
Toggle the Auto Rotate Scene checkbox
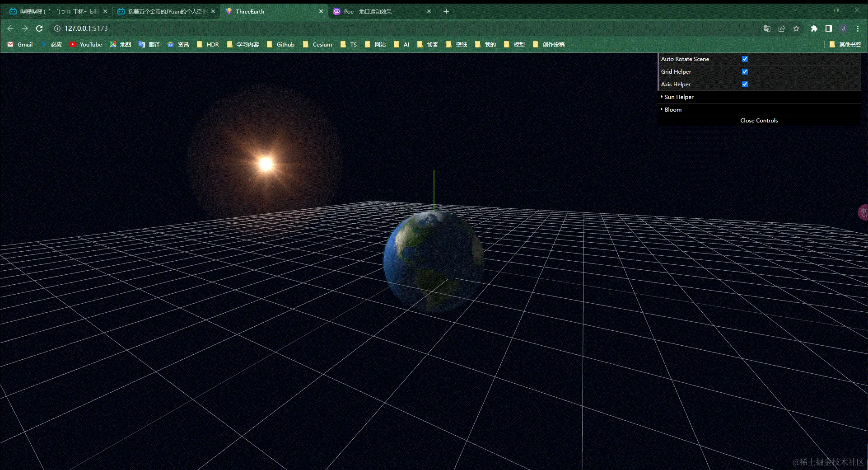pyautogui.click(x=745, y=59)
